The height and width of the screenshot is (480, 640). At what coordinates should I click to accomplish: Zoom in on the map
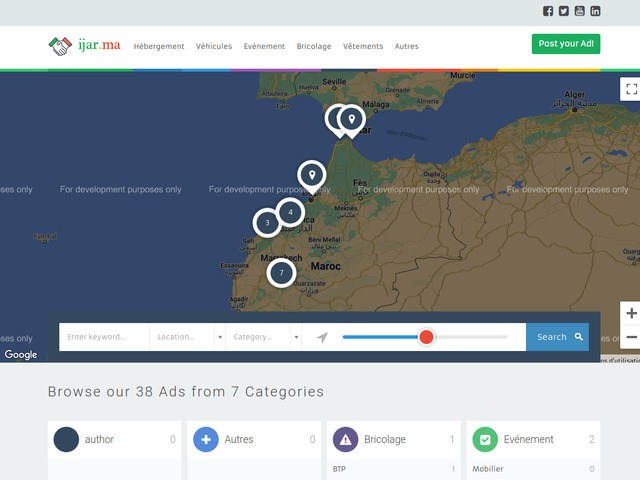pos(631,314)
